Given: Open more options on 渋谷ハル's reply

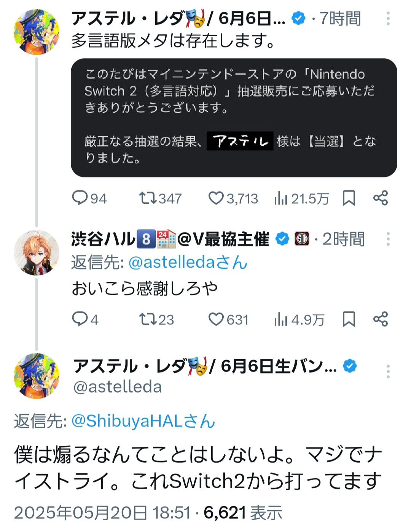Looking at the screenshot, I should click(388, 239).
